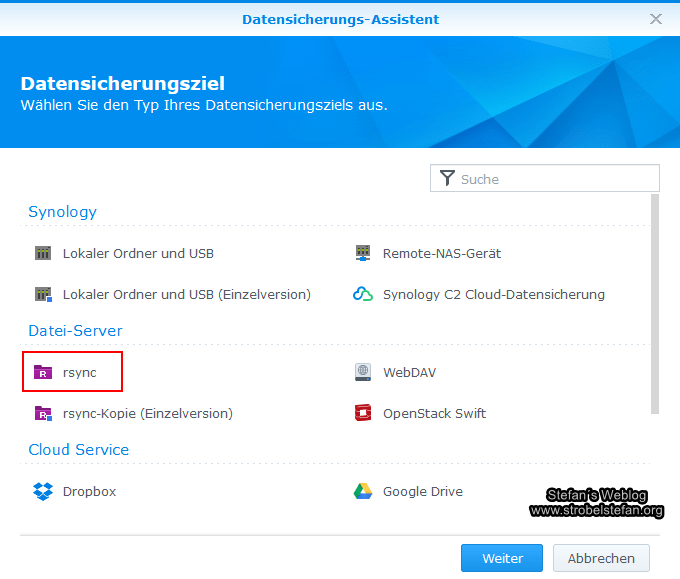This screenshot has height=579, width=680.
Task: Select 'Lokaler Ordner und USB (Einzelversion)' label
Action: click(x=187, y=294)
